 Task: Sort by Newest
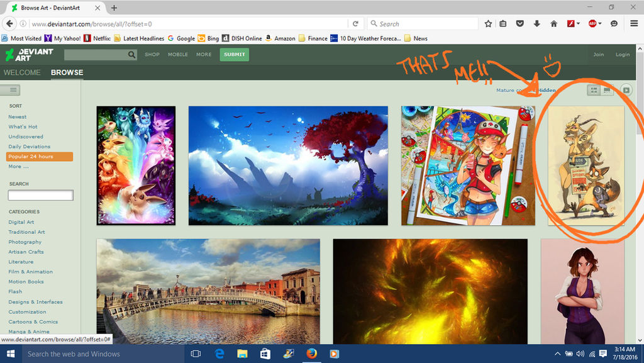pos(17,116)
